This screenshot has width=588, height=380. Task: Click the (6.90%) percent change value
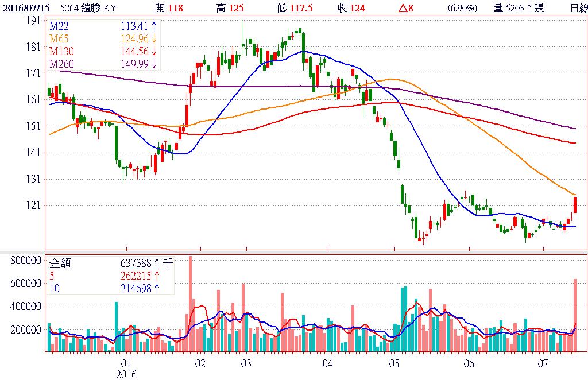point(463,9)
